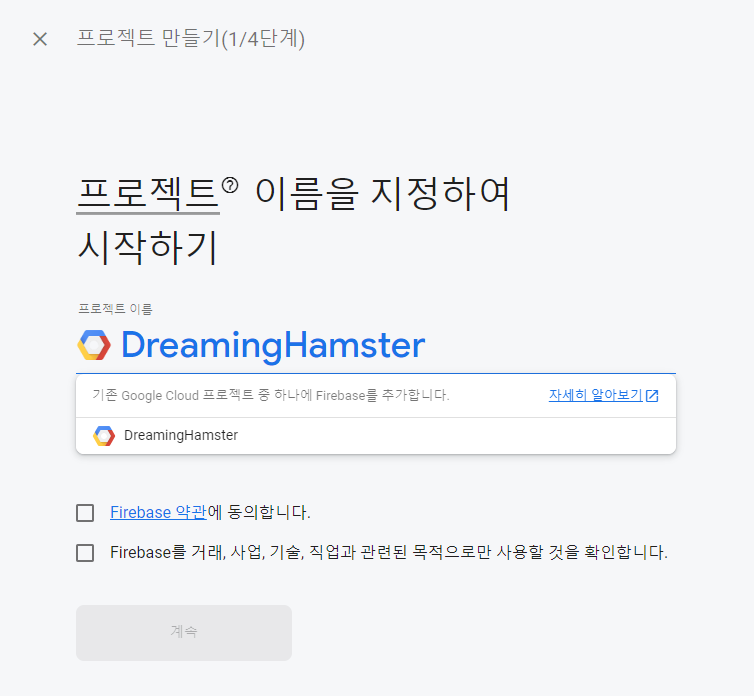The image size is (754, 696).
Task: Click the Google Cloud hexagon in name field
Action: tap(94, 345)
